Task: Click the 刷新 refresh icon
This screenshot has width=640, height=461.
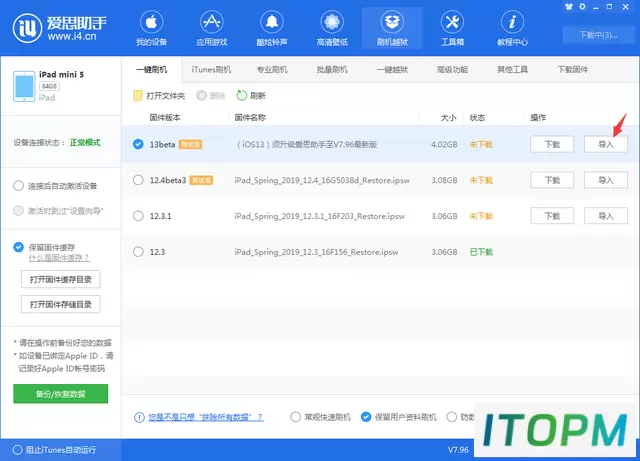Action: click(242, 96)
